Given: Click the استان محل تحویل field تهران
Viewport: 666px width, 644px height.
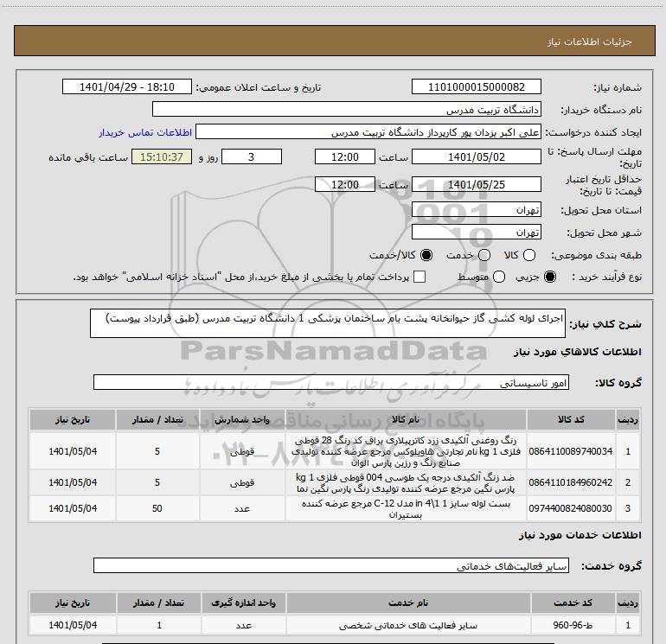Looking at the screenshot, I should [x=476, y=210].
